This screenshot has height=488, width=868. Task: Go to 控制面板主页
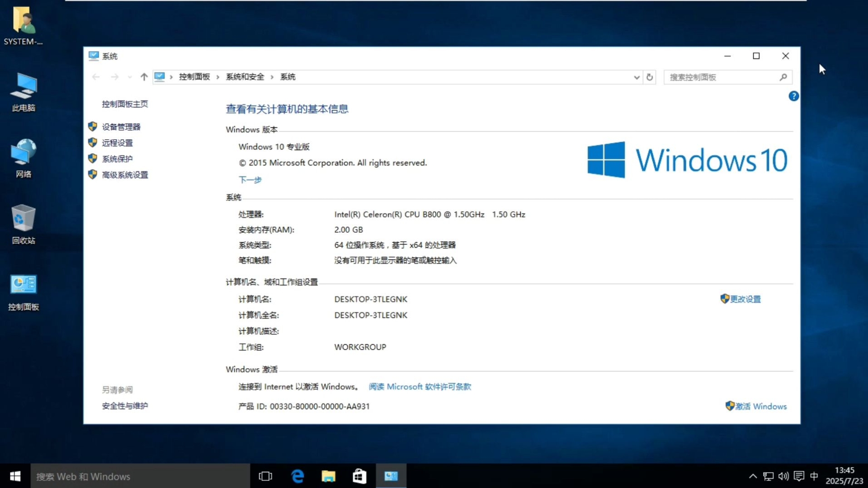(x=125, y=103)
